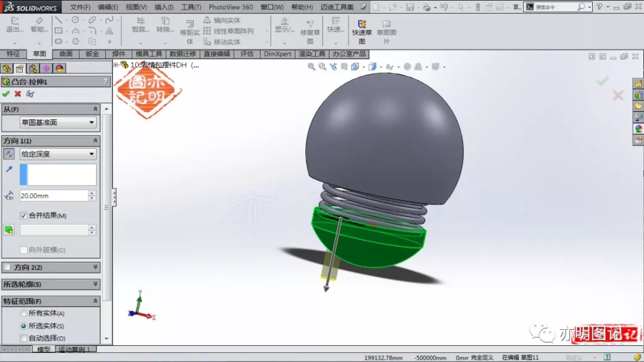
Task: Select the Rectangle sketch tool
Action: [x=58, y=30]
